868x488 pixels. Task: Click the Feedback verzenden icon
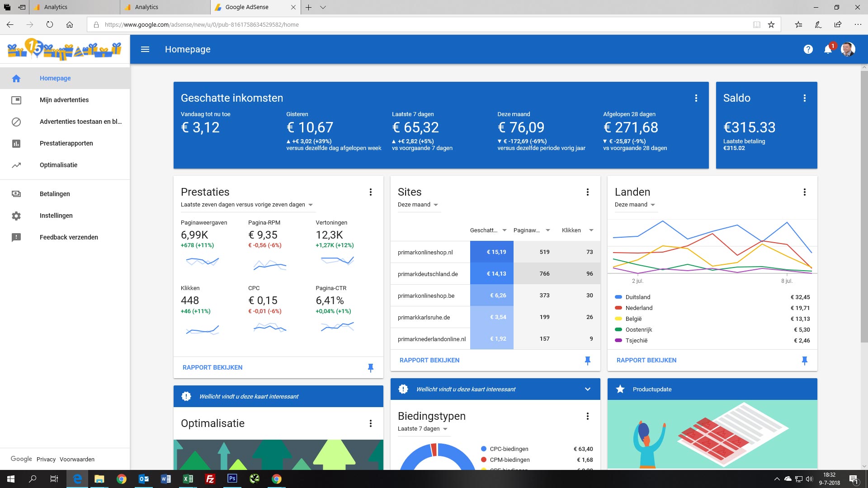click(x=16, y=237)
